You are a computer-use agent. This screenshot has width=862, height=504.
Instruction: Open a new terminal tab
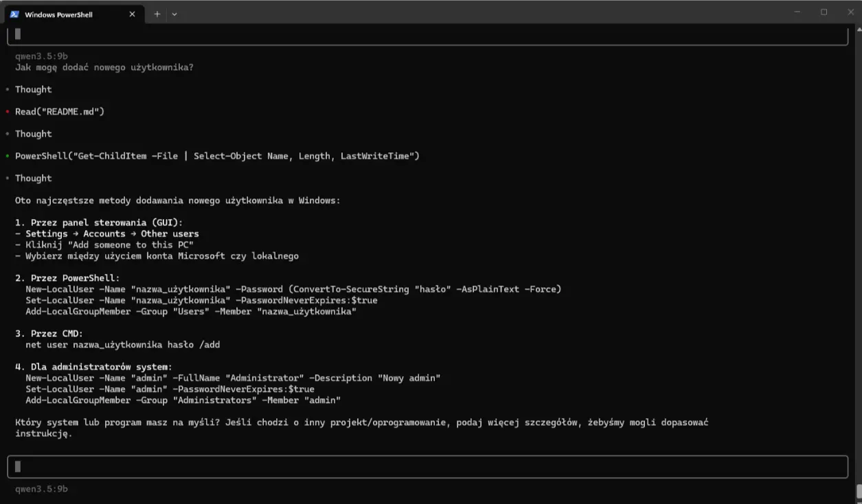tap(157, 14)
